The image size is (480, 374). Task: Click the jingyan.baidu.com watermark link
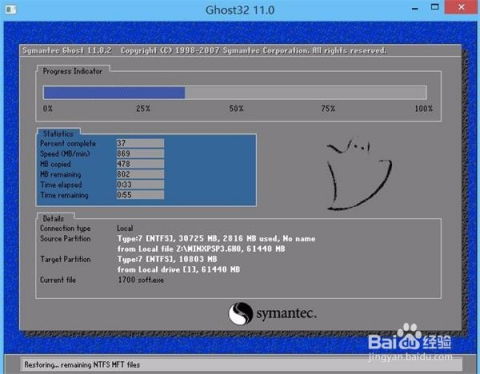click(x=410, y=357)
